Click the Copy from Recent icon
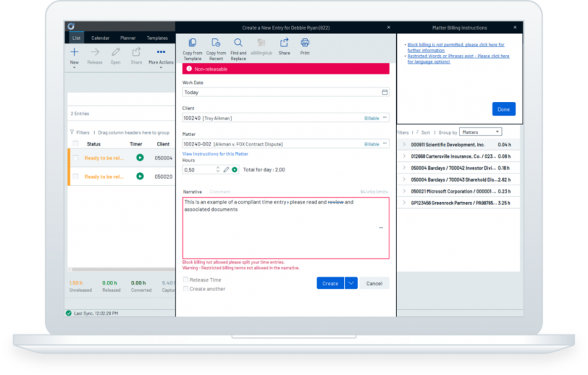The image size is (588, 375). 215,43
